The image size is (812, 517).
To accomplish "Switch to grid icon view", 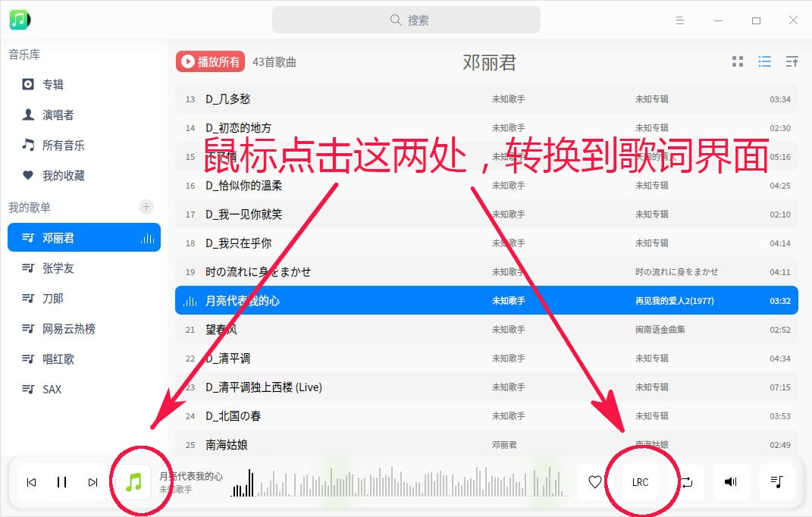I will [738, 61].
